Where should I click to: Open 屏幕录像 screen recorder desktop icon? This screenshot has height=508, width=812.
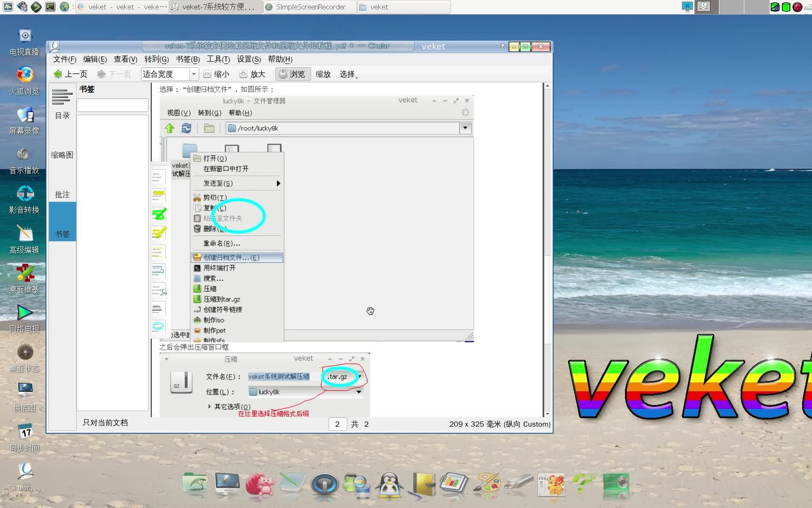point(24,120)
